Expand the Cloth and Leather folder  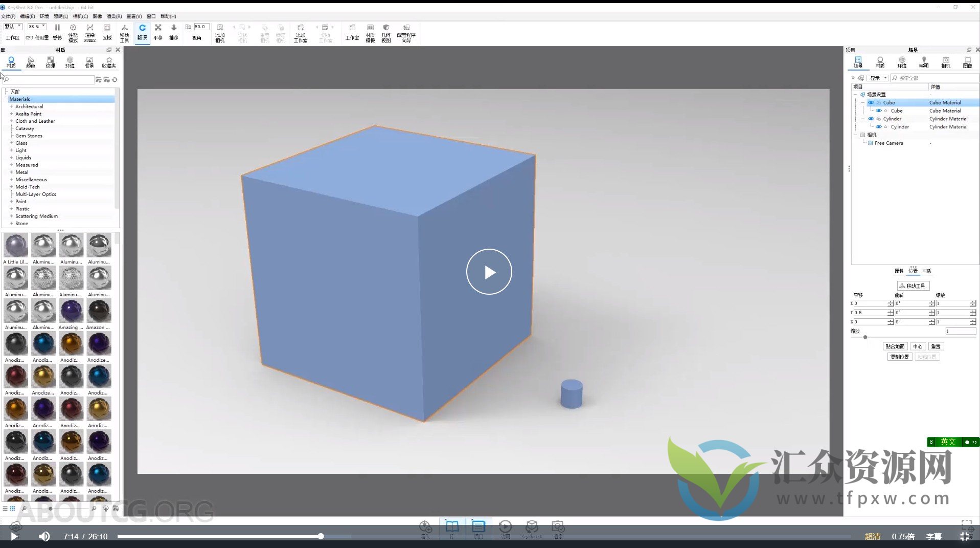(11, 121)
